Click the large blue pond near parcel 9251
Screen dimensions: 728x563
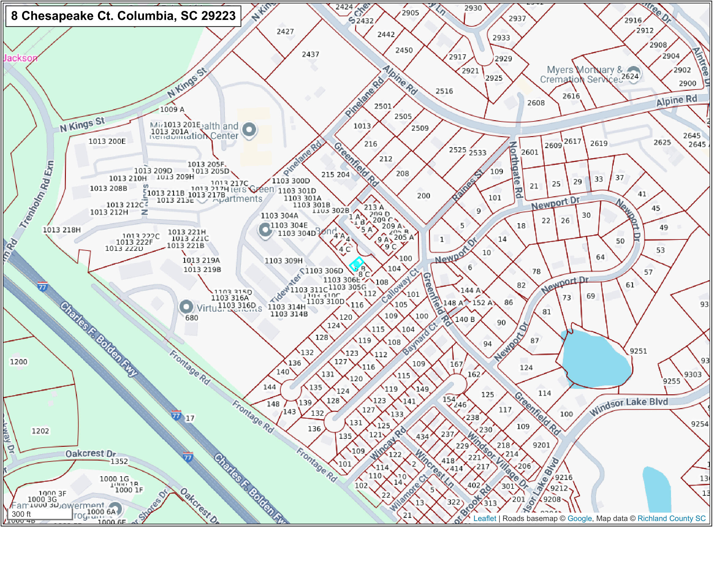point(595,360)
